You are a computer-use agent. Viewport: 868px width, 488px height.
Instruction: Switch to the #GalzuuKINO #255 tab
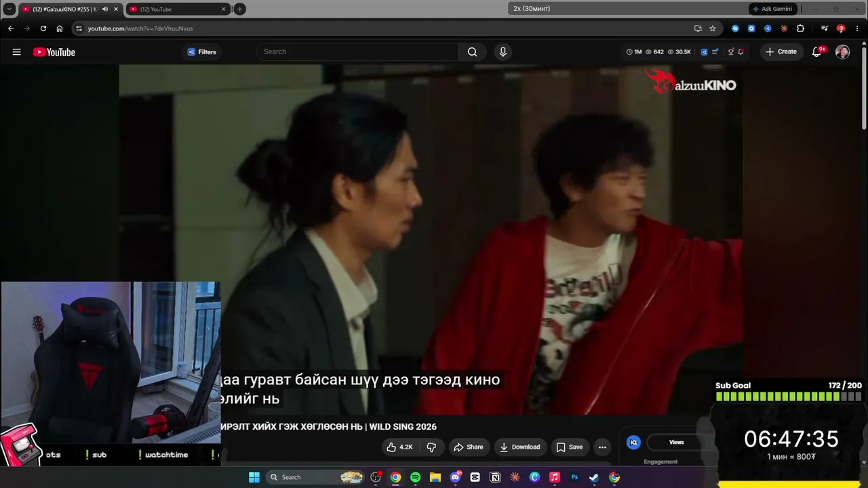(65, 9)
